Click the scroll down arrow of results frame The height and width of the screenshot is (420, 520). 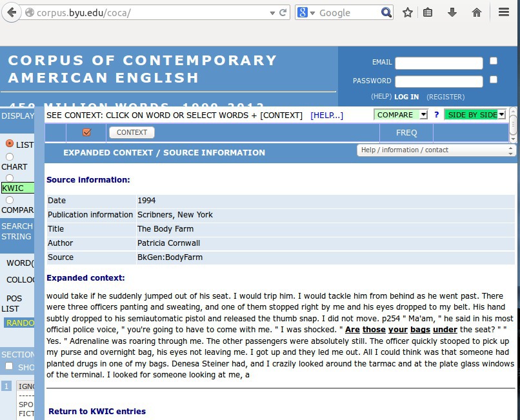pos(513,139)
